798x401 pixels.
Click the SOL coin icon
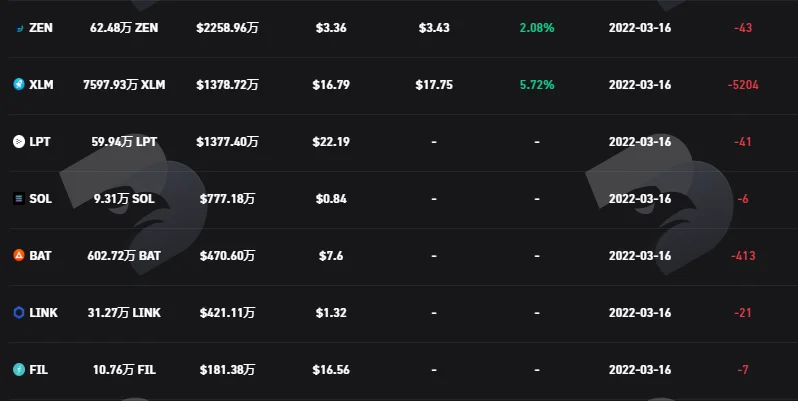coord(19,198)
